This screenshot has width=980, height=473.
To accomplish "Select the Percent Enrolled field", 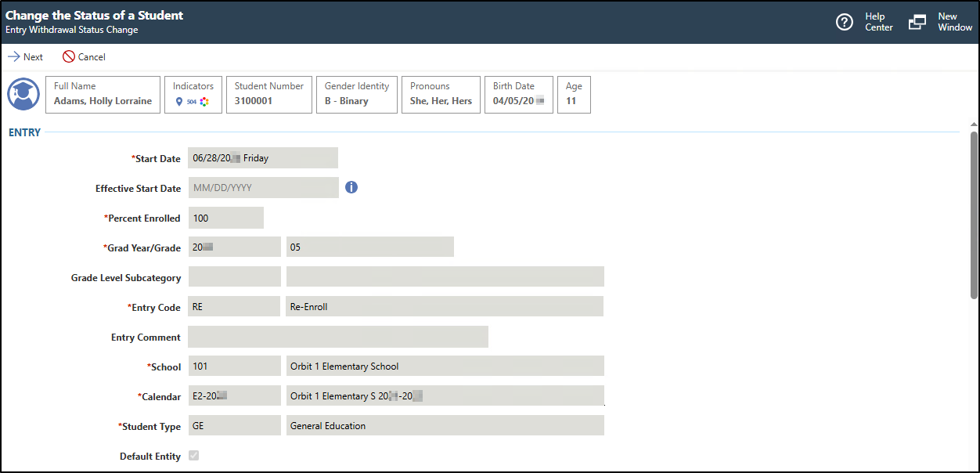I will click(x=225, y=217).
